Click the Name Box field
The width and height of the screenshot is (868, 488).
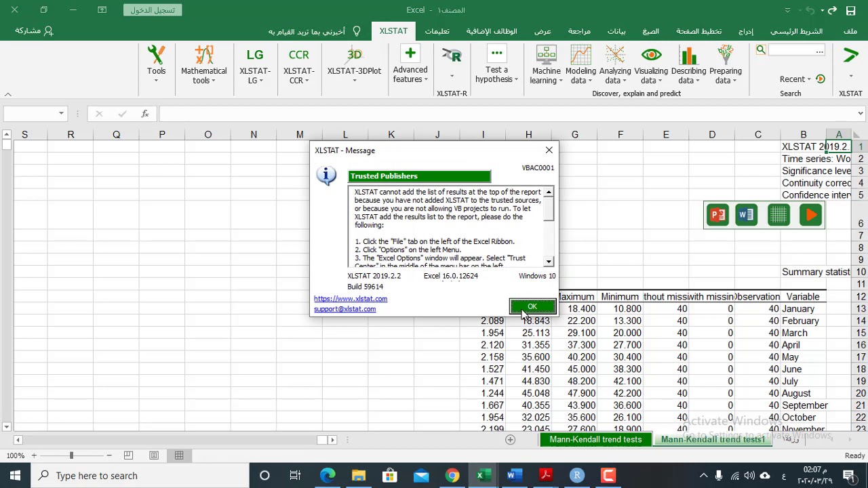[31, 114]
